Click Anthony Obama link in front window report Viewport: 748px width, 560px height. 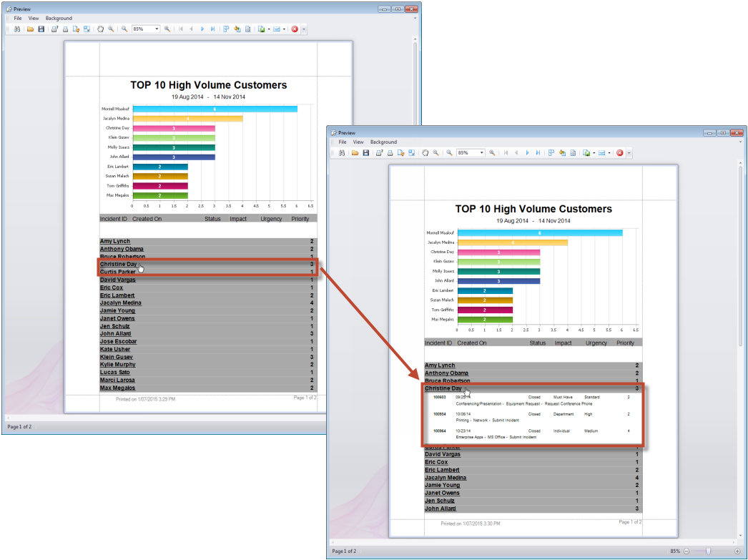pyautogui.click(x=446, y=373)
